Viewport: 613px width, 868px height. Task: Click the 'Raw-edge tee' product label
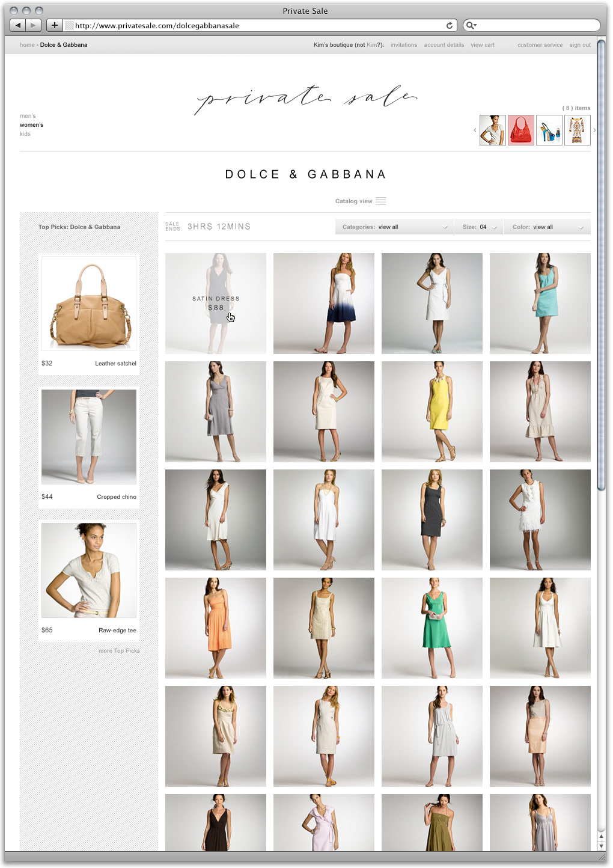(x=117, y=631)
